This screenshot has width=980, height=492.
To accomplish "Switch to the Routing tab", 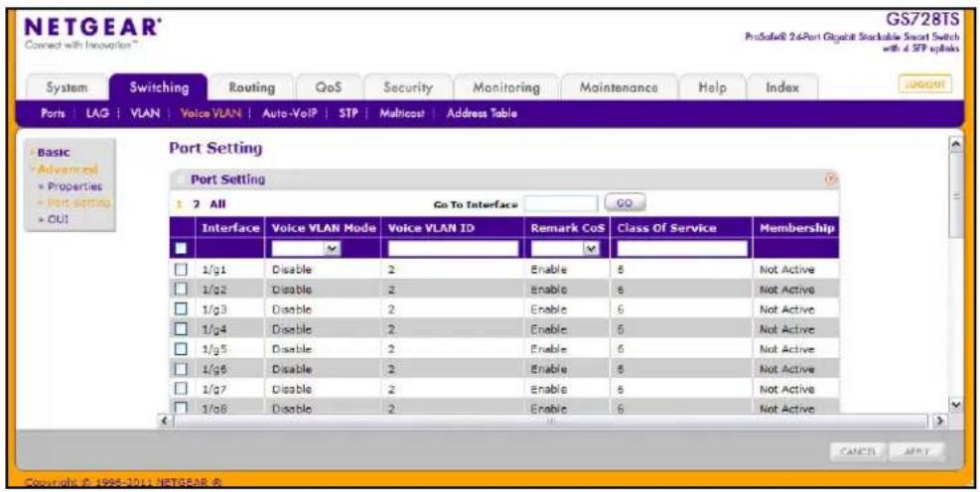I will point(251,88).
